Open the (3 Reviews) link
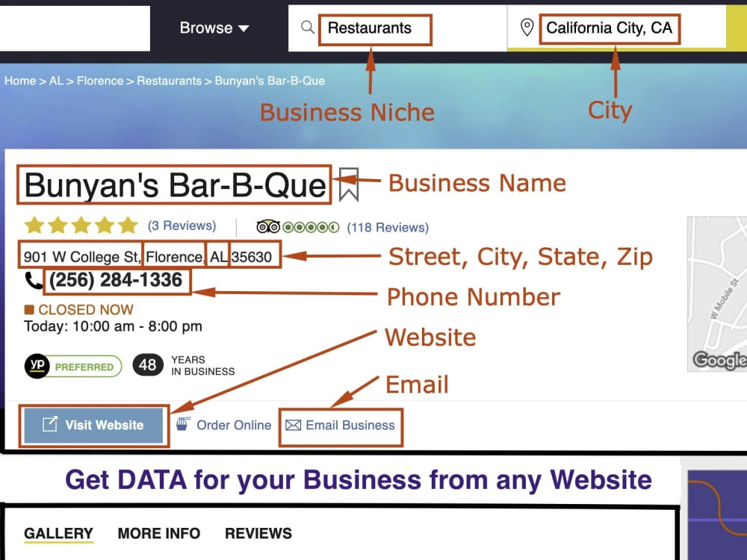747x560 pixels. 182,225
